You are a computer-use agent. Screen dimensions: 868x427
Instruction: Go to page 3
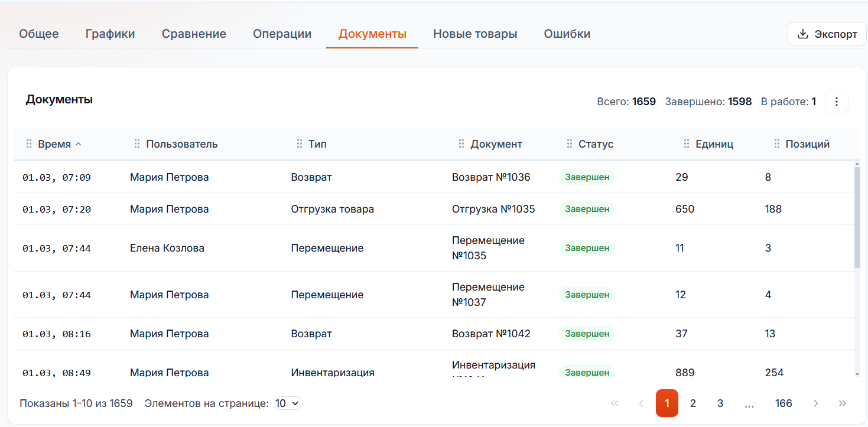(x=720, y=403)
